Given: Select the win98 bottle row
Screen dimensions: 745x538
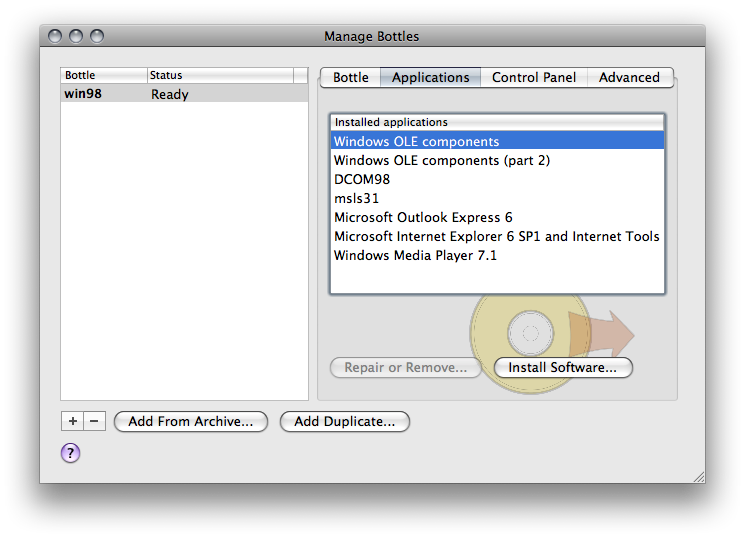Looking at the screenshot, I should (x=184, y=94).
